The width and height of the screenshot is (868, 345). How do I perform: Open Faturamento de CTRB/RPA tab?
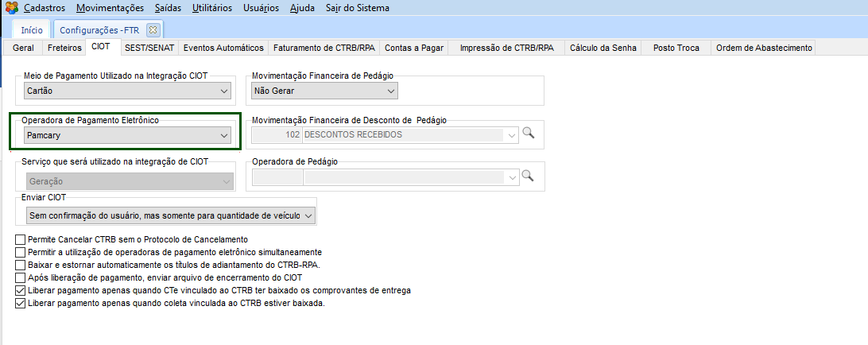[x=324, y=48]
